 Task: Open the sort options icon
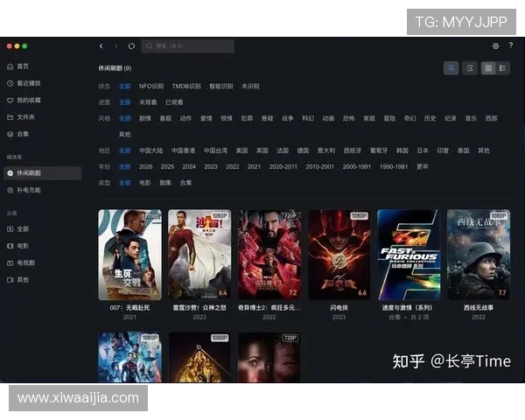coord(469,68)
